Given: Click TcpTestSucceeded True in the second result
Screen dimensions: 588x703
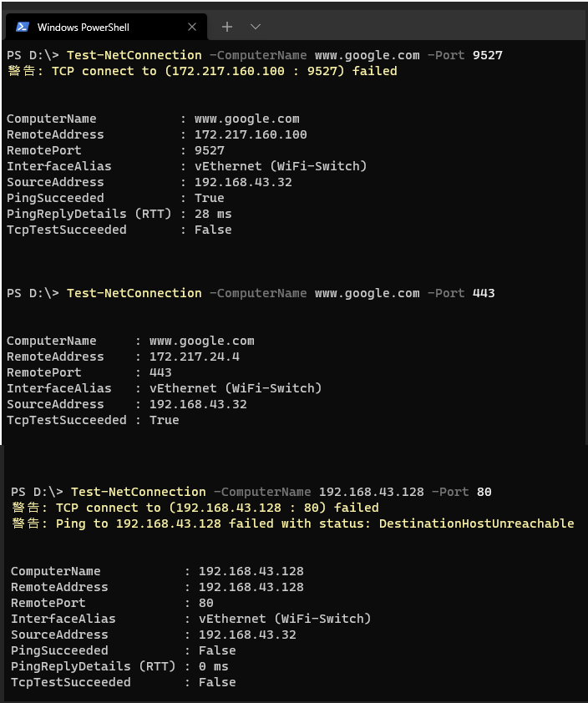Looking at the screenshot, I should (165, 420).
